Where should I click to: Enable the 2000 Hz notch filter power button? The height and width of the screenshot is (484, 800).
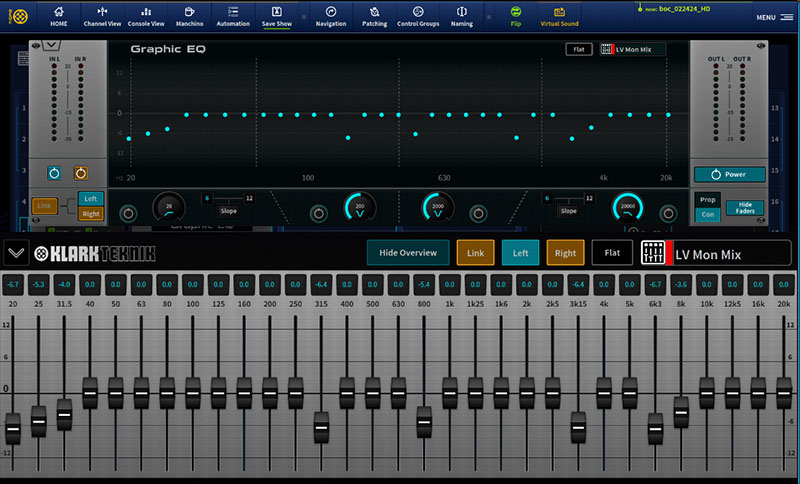(x=478, y=214)
